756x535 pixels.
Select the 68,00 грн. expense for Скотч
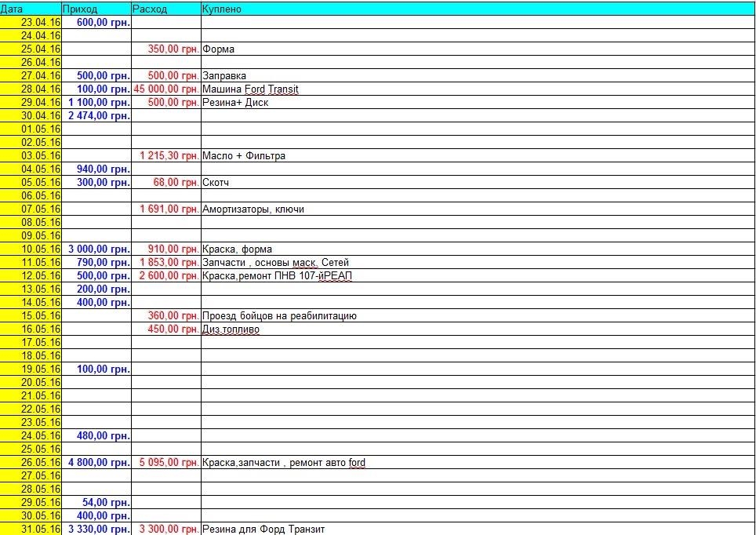pyautogui.click(x=166, y=182)
